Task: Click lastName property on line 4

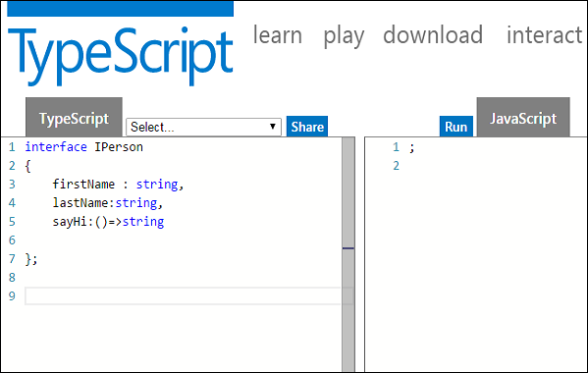Action: [x=80, y=203]
